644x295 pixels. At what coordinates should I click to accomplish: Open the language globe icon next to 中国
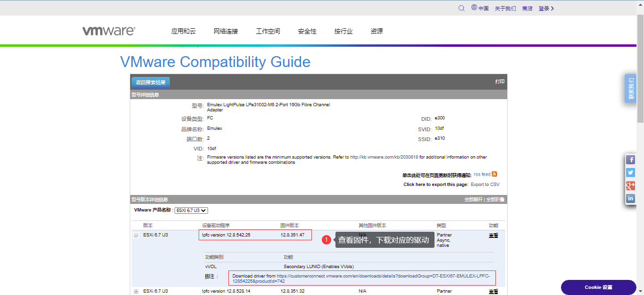tap(474, 8)
